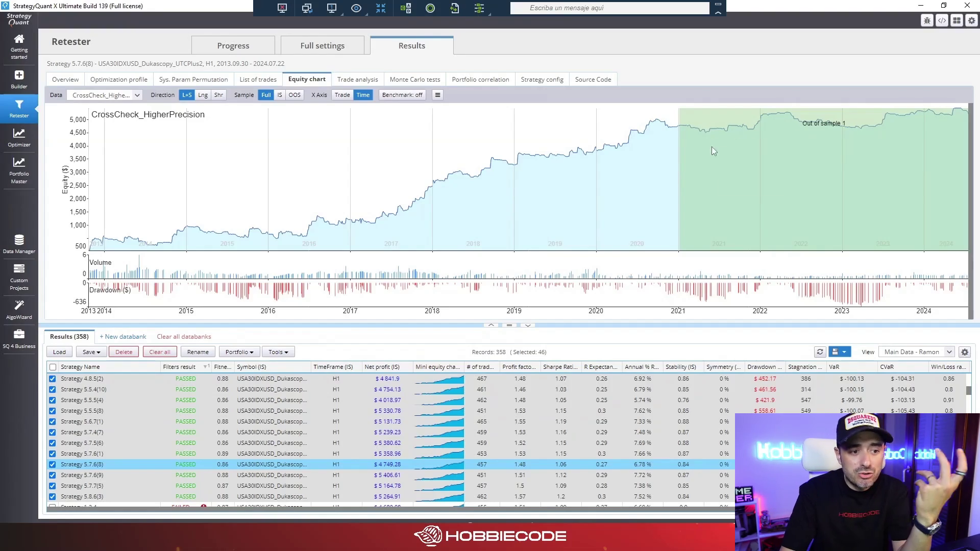Refresh the results databank table
The width and height of the screenshot is (980, 551).
tap(820, 352)
